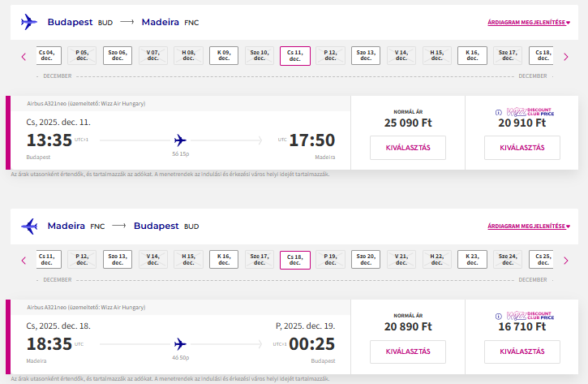
Task: Choose outbound normal price 25 090 Ft Kiválasztás
Action: 408,148
